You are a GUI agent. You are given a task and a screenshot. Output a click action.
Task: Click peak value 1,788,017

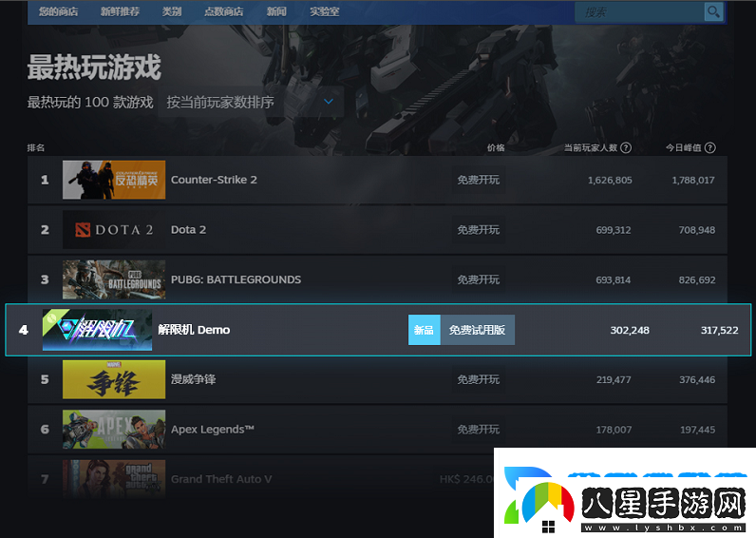pyautogui.click(x=693, y=180)
